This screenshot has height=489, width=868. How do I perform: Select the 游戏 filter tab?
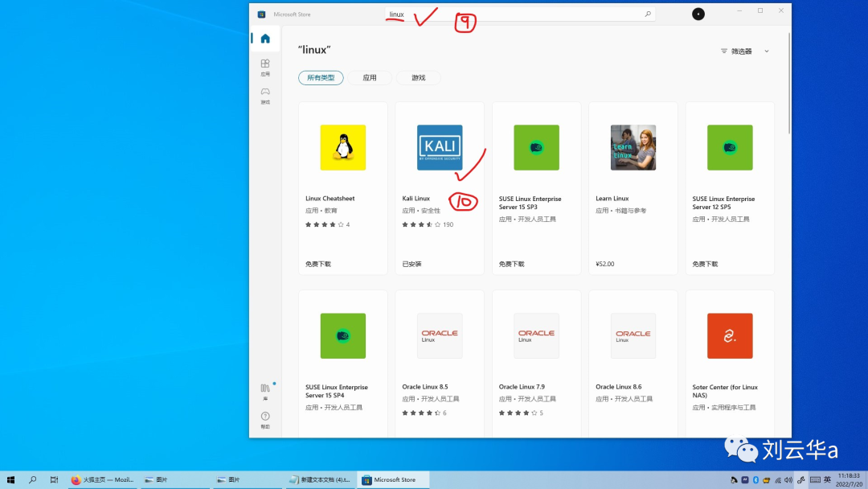(418, 77)
